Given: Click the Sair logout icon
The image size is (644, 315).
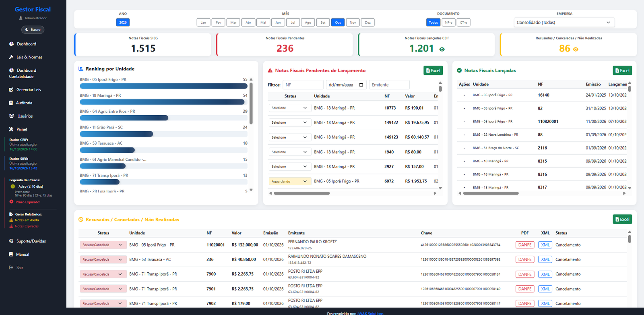Looking at the screenshot, I should [x=11, y=267].
